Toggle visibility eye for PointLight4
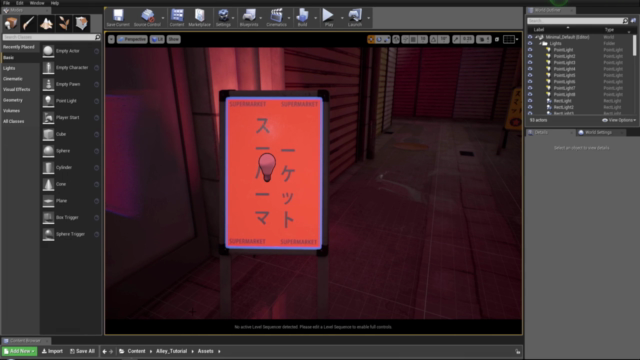Screen dimensions: 640x360 [x=530, y=69]
